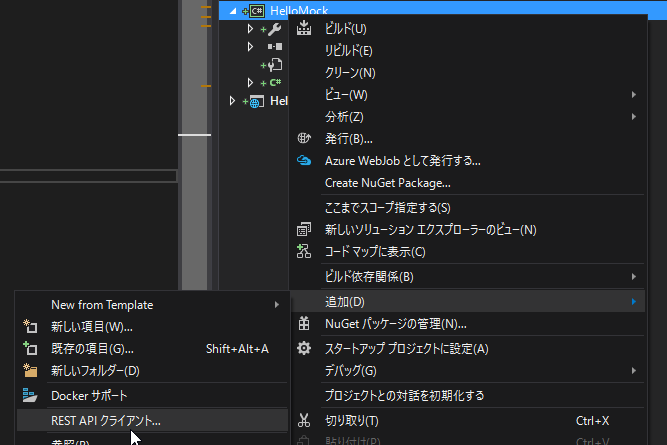The width and height of the screenshot is (667, 445).
Task: Click the NuGet package manager icon
Action: pyautogui.click(x=304, y=324)
